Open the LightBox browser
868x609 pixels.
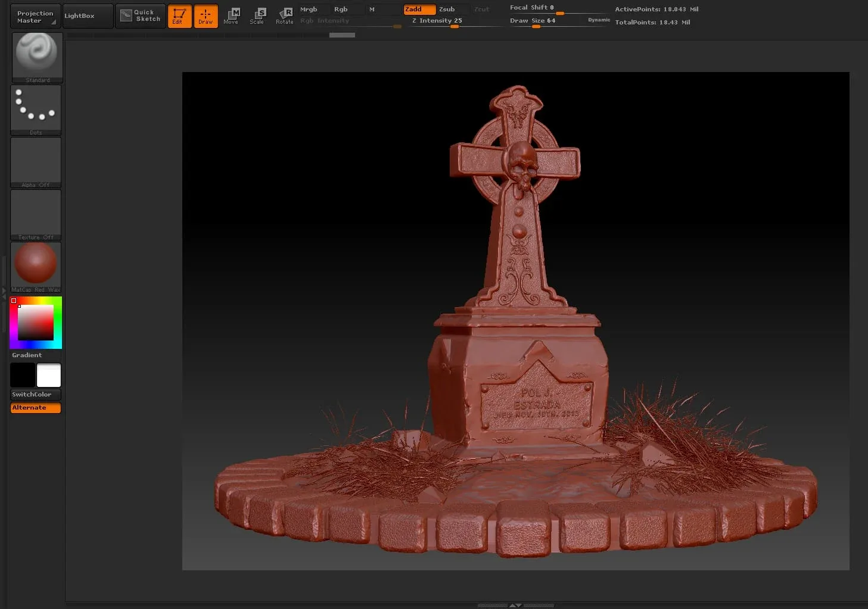[x=88, y=16]
